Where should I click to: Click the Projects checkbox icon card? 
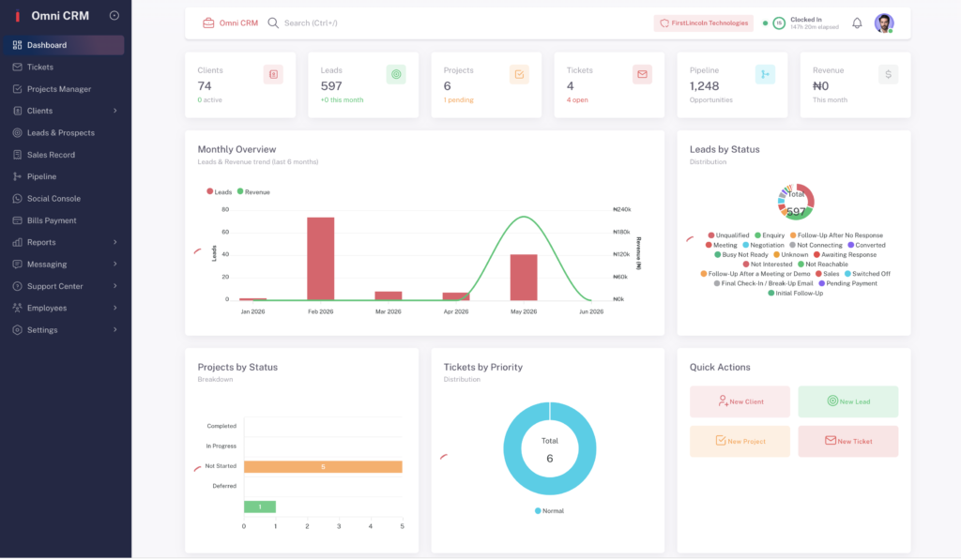coord(519,75)
